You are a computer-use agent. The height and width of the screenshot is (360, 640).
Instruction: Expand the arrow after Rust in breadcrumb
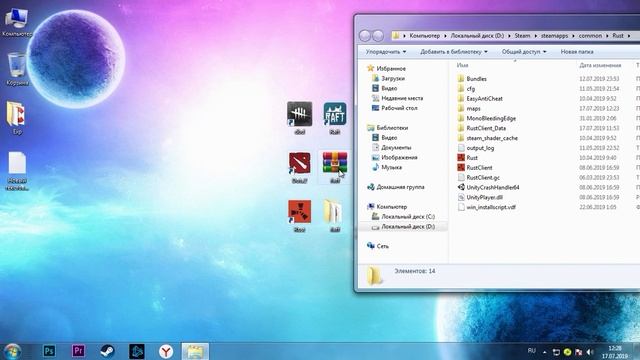pos(629,36)
